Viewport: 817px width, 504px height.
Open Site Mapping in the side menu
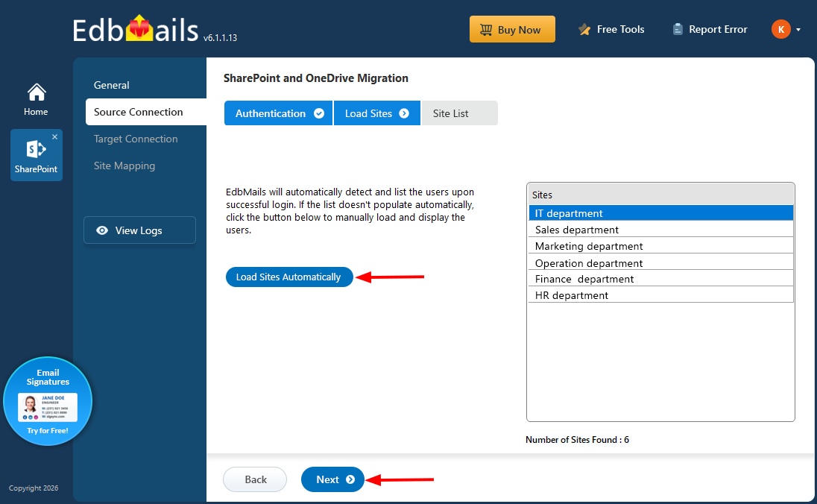point(124,166)
